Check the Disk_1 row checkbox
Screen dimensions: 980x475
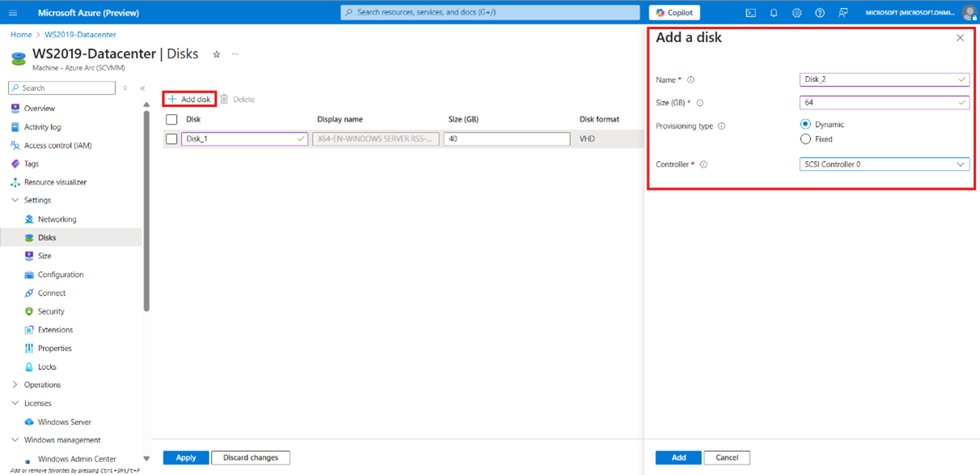click(171, 139)
